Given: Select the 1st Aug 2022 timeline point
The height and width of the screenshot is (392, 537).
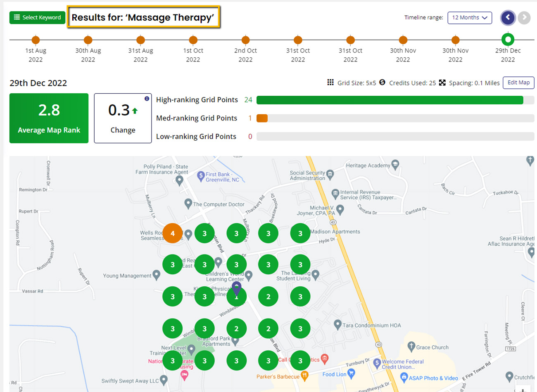Looking at the screenshot, I should coord(36,40).
